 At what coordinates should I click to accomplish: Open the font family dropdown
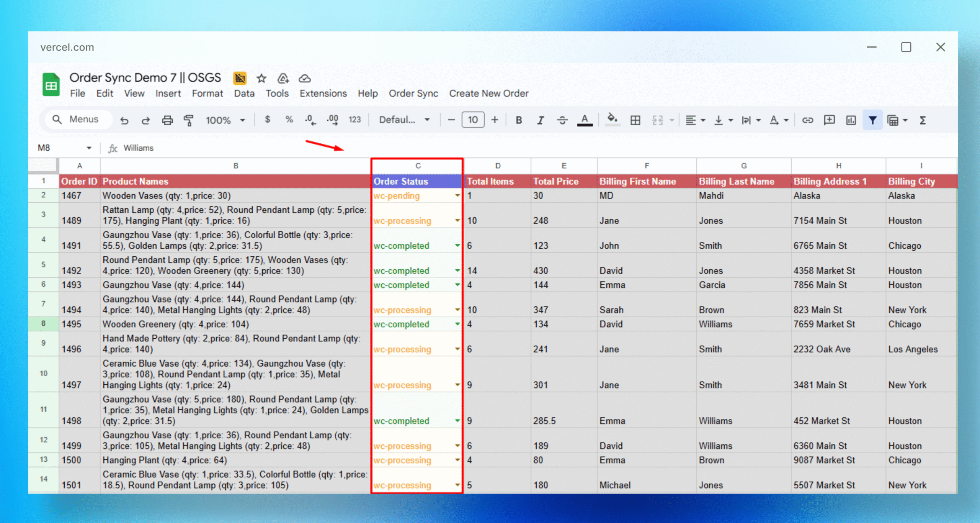(404, 120)
